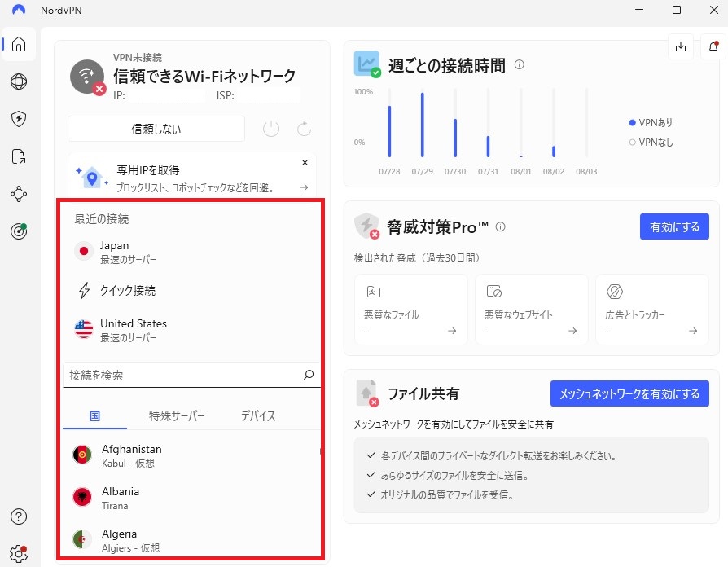Open the notifications bell icon
This screenshot has height=567, width=728.
[x=713, y=46]
